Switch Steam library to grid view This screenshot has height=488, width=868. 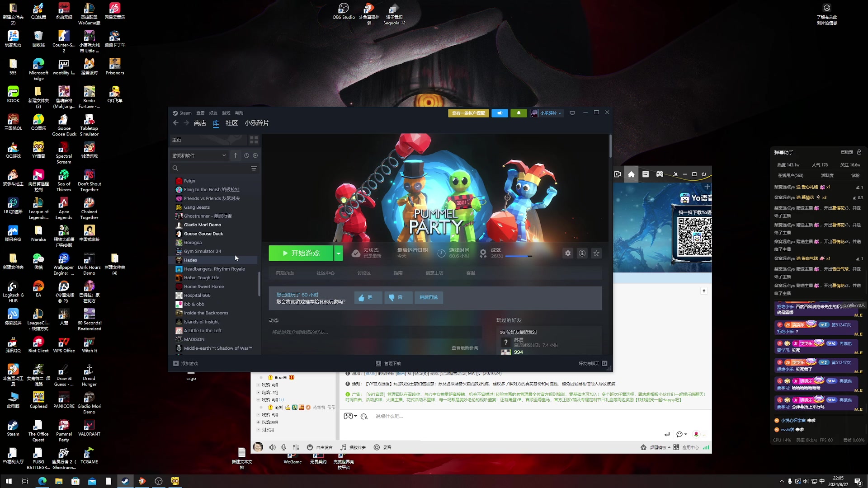coord(254,140)
